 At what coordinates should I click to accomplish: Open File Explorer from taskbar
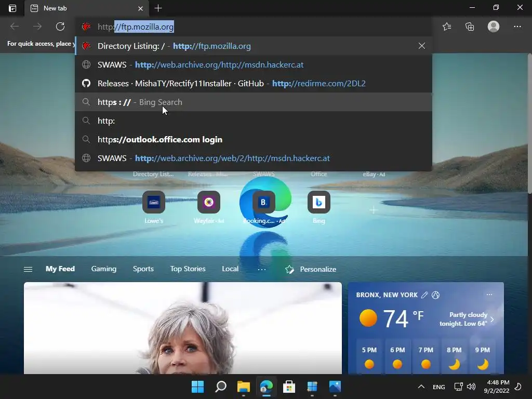point(243,387)
